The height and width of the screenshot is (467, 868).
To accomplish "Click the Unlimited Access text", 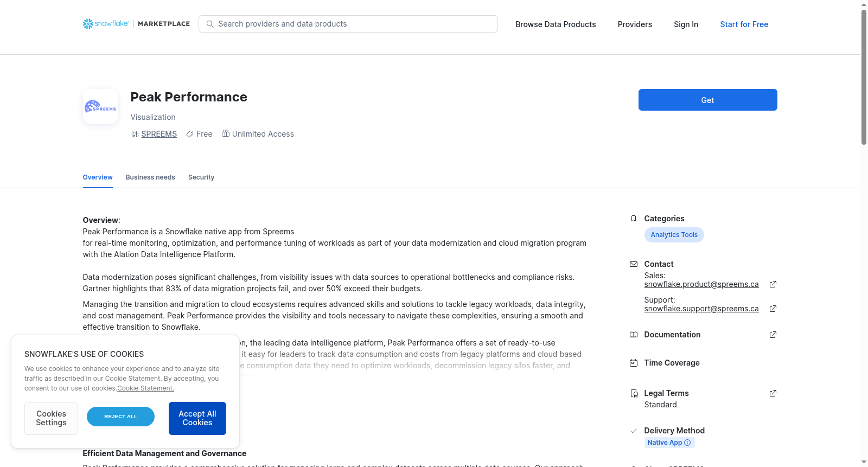I will tap(263, 134).
